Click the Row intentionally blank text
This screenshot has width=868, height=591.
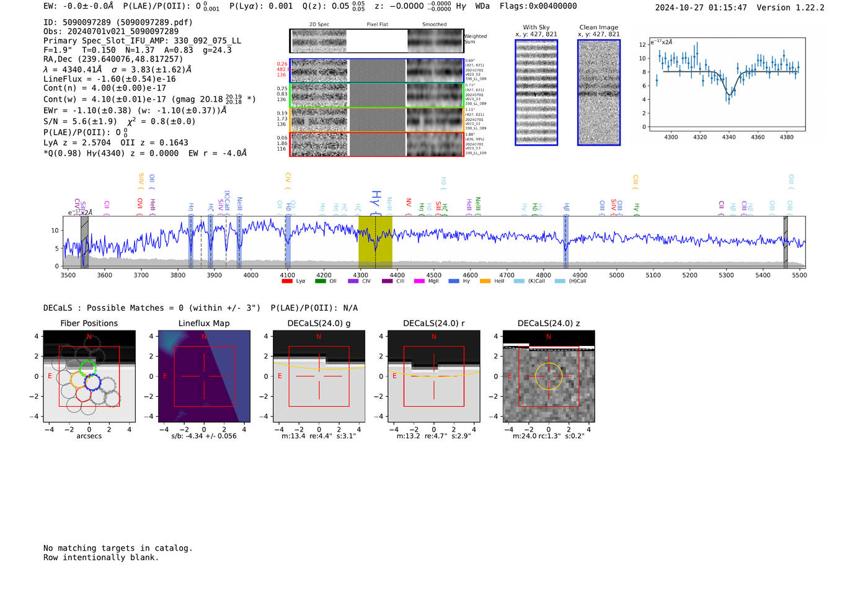pyautogui.click(x=101, y=558)
